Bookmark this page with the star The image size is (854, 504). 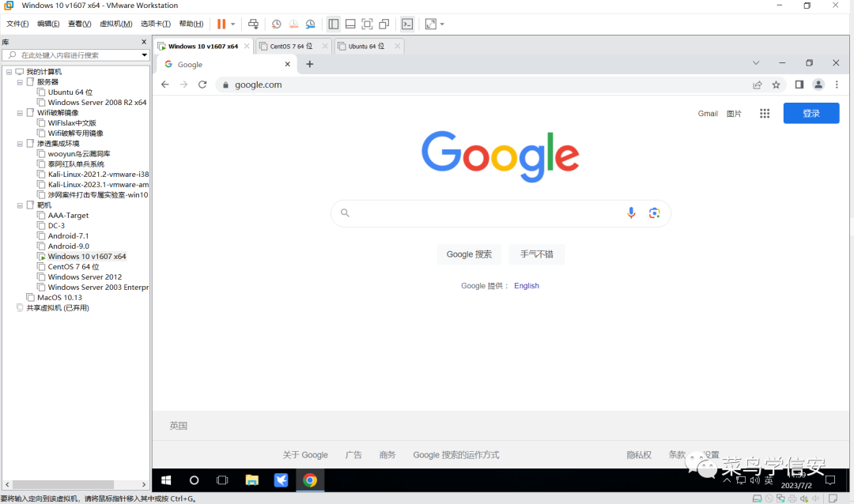click(x=777, y=85)
